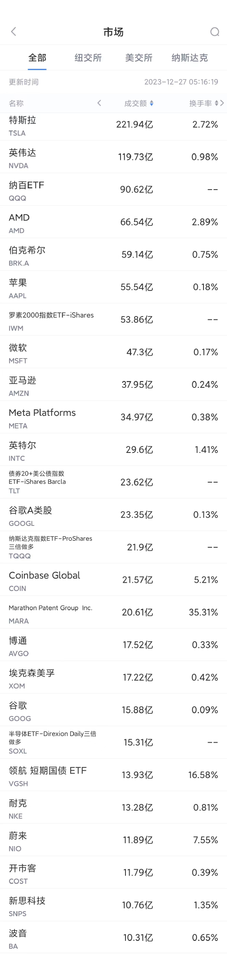The image size is (227, 980).
Task: Toggle sort arrows next to 成交额
Action: coord(151,103)
